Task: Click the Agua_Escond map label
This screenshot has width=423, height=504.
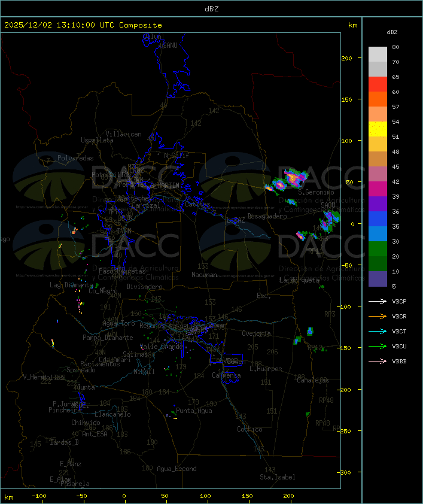Action: coord(176,469)
